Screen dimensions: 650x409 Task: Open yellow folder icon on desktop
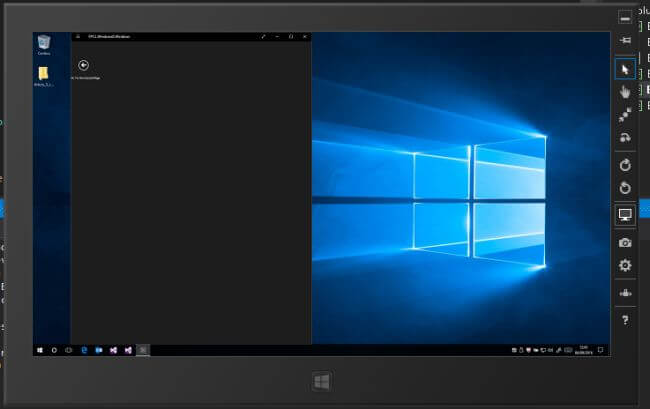click(44, 76)
